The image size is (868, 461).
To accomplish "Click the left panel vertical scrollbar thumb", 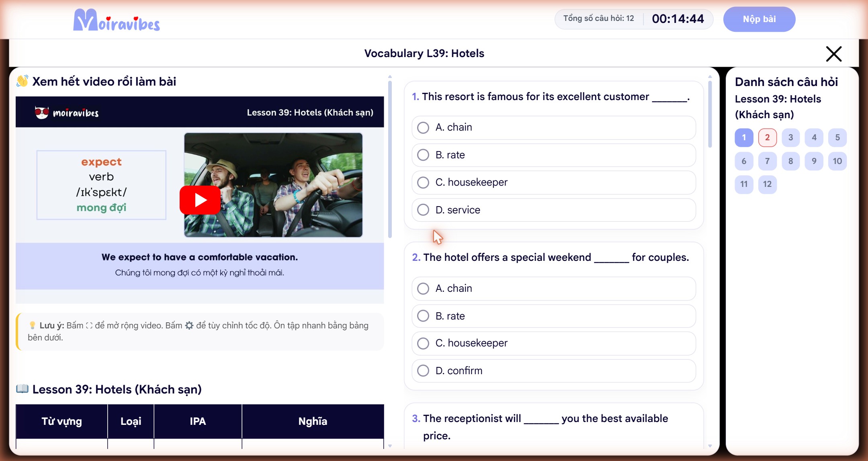I will 390,159.
